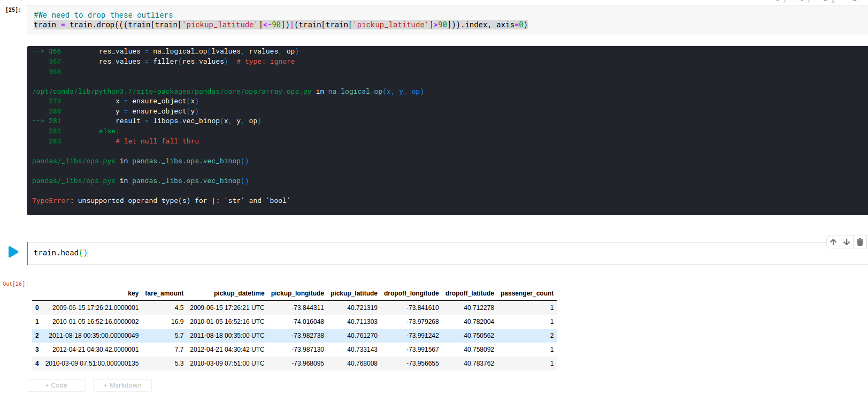
Task: Select the 'pickup_datetime' column header
Action: 239,293
